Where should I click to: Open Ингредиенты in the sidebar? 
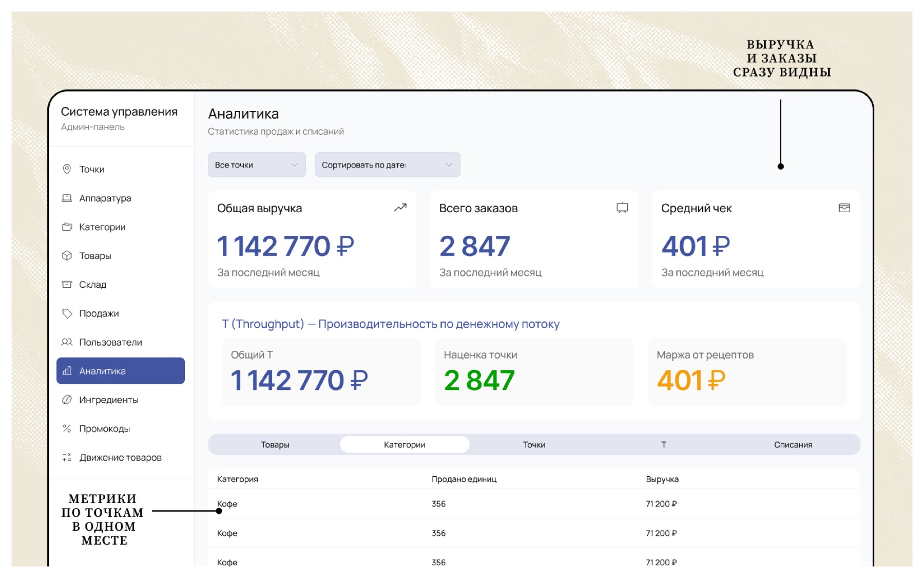click(x=121, y=399)
